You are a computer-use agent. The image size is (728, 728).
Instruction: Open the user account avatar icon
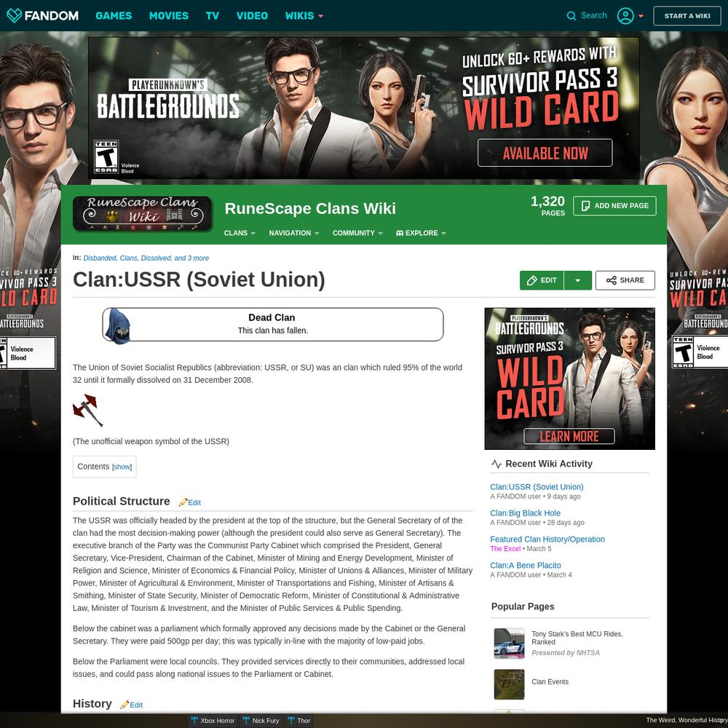[x=625, y=16]
